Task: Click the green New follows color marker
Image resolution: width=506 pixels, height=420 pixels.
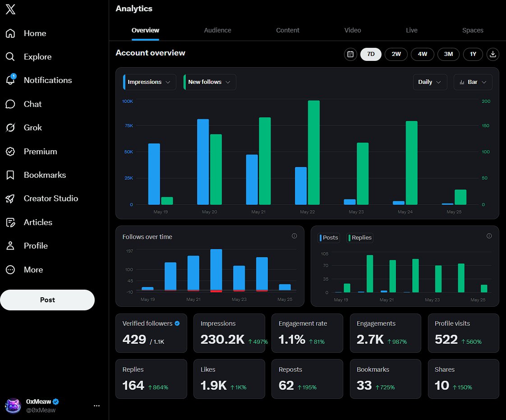Action: [184, 82]
